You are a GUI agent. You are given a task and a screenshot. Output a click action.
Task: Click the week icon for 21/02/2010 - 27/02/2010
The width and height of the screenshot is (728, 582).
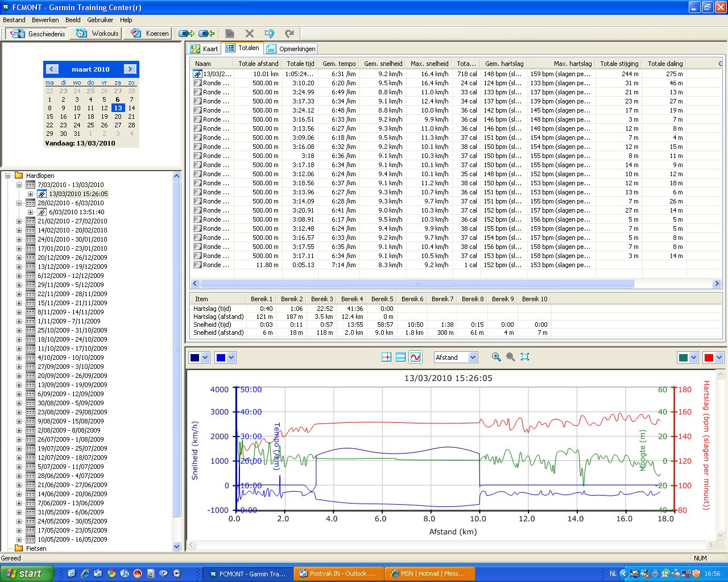(x=31, y=221)
